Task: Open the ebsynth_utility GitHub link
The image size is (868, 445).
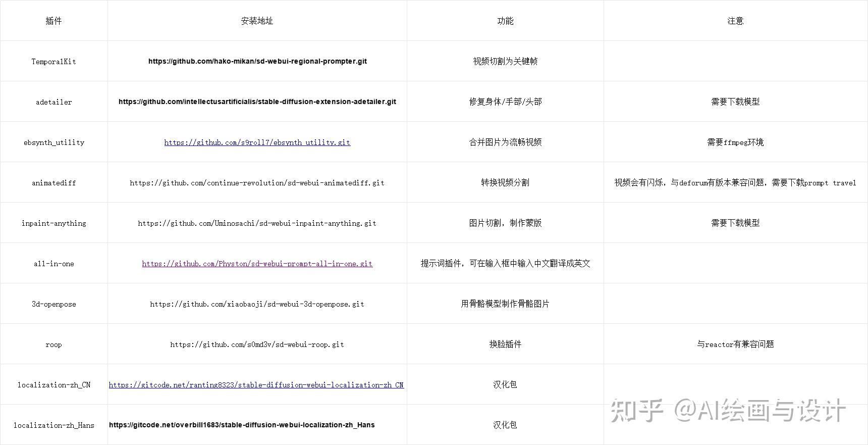Action: (257, 142)
